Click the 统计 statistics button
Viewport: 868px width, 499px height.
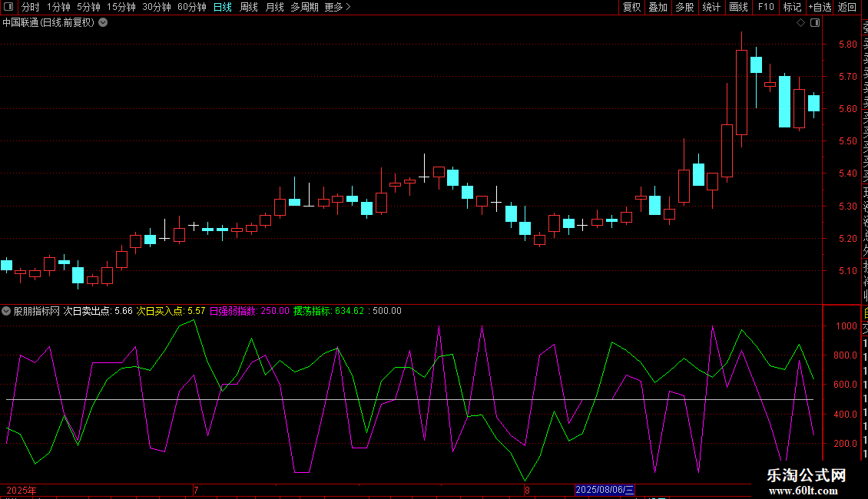(711, 7)
